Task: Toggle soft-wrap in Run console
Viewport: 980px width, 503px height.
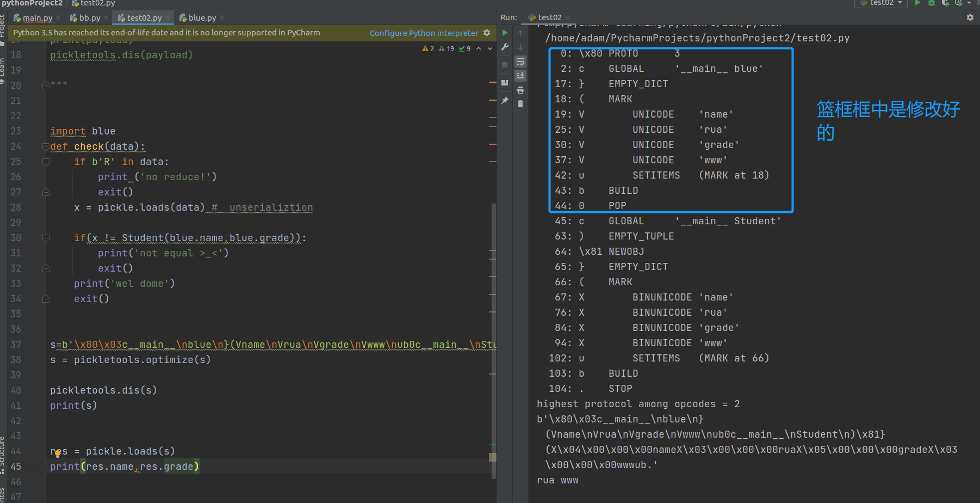Action: click(520, 62)
